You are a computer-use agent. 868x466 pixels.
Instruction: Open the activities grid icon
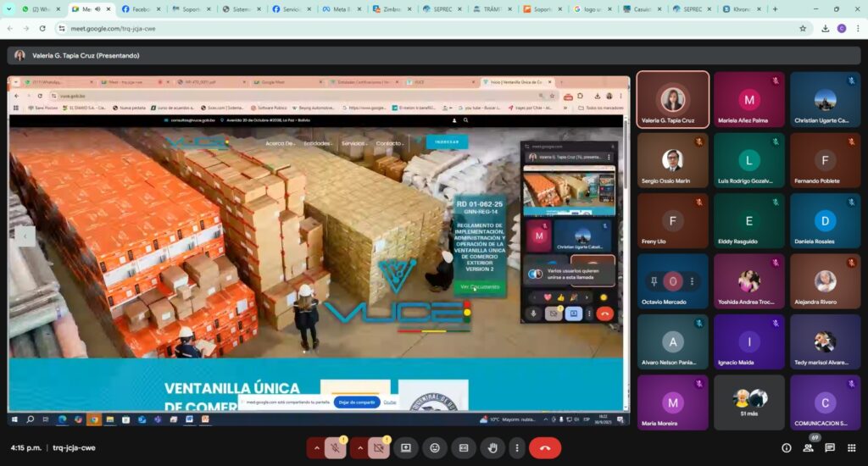tap(851, 447)
